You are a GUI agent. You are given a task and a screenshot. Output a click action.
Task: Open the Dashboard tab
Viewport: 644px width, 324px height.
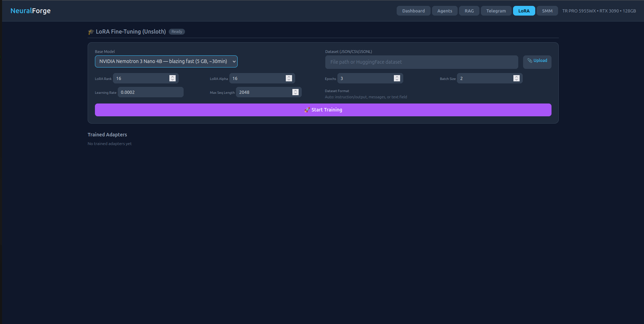coord(413,11)
